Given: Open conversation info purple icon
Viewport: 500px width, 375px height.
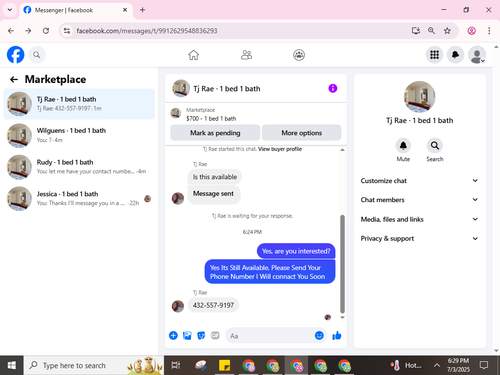Looking at the screenshot, I should pos(333,88).
